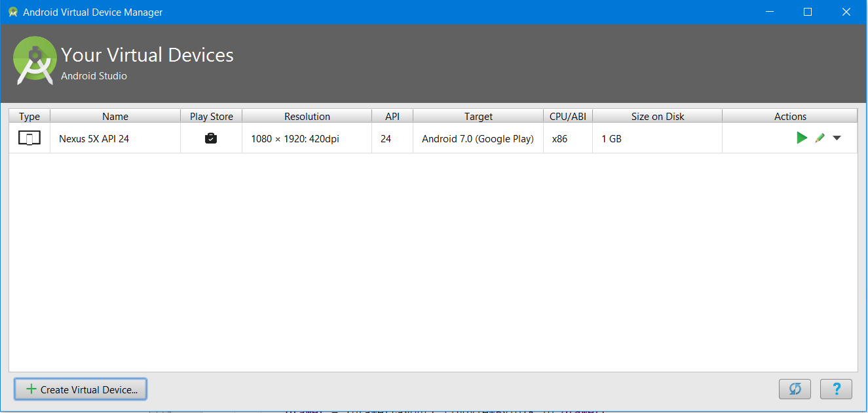
Task: Open the actions dropdown arrow for Nexus 5X
Action: click(837, 138)
